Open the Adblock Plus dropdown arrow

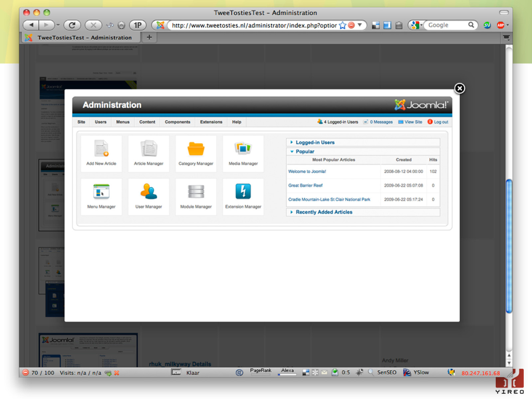coord(508,25)
